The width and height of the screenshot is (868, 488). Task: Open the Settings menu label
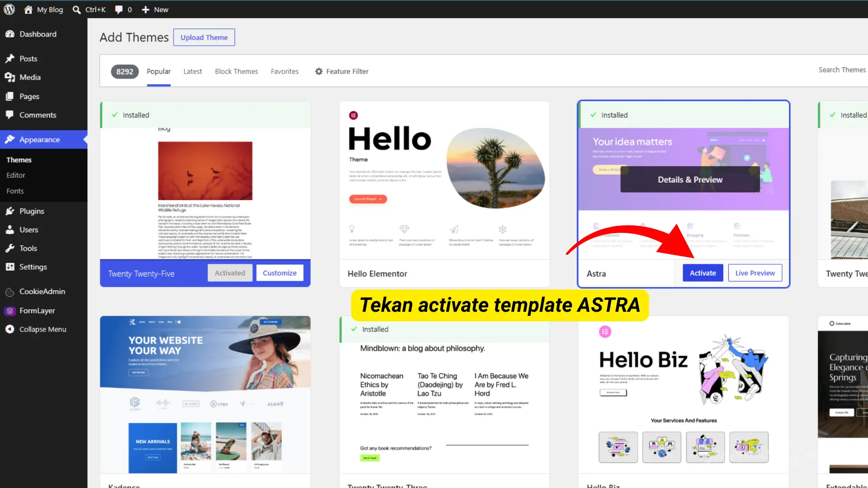33,267
